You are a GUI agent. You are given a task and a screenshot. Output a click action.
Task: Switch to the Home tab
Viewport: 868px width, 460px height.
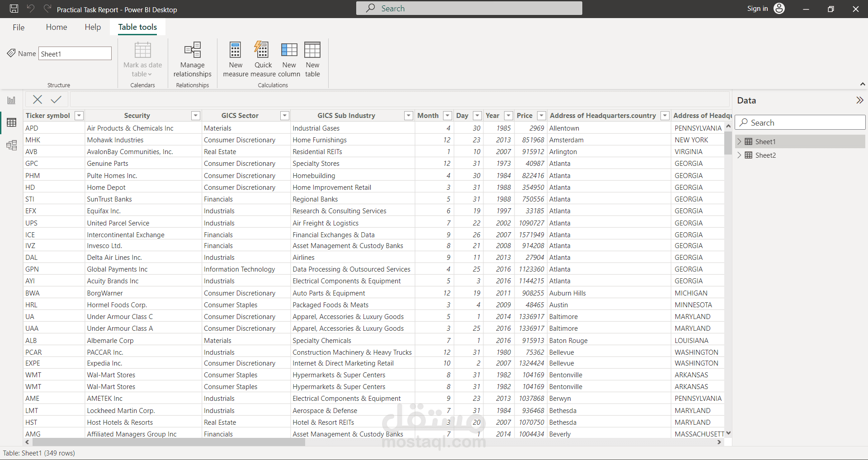point(57,27)
